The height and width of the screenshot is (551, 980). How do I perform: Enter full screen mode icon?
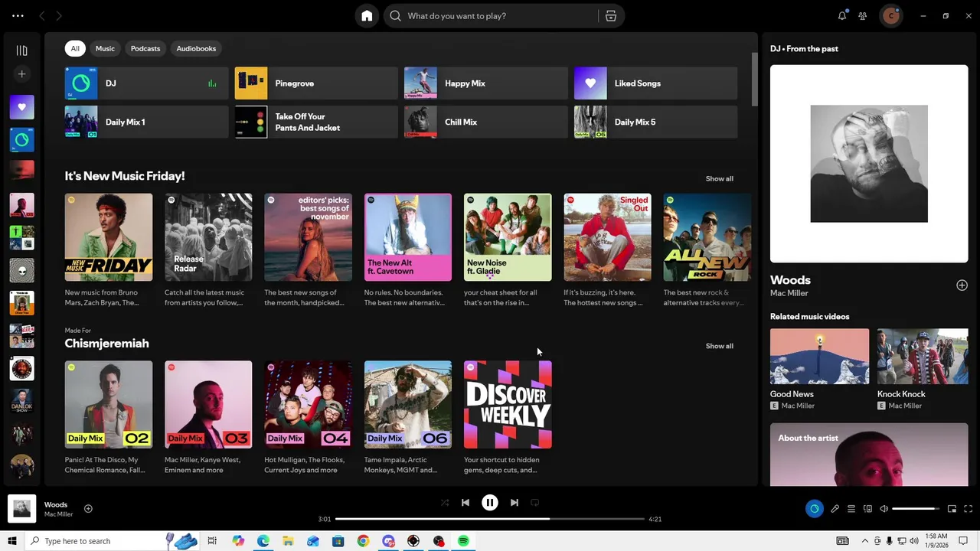point(968,509)
